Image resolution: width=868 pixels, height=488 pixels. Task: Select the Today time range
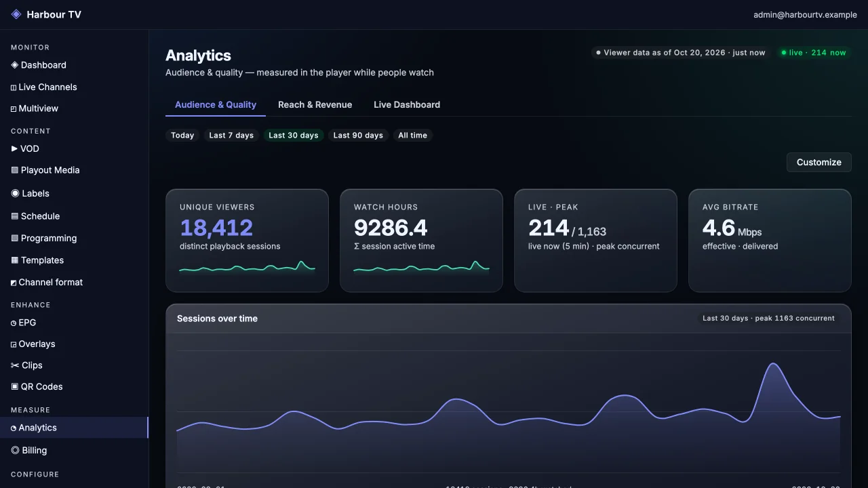point(182,136)
